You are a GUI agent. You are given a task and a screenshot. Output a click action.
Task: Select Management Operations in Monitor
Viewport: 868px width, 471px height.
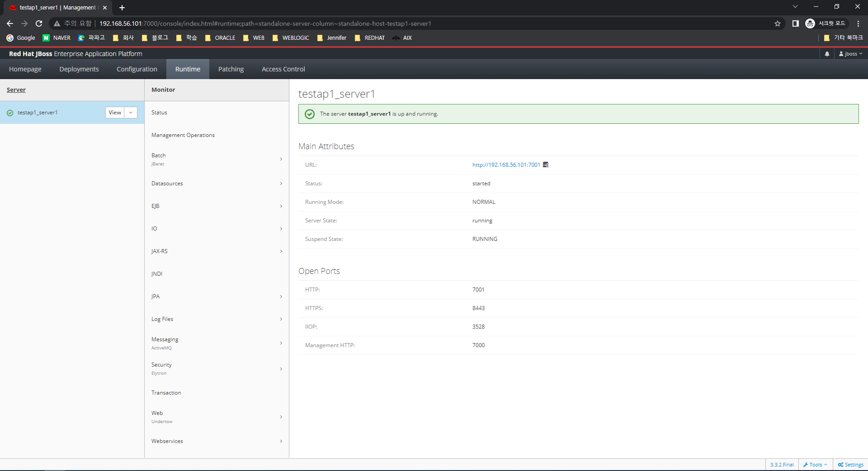tap(217, 135)
